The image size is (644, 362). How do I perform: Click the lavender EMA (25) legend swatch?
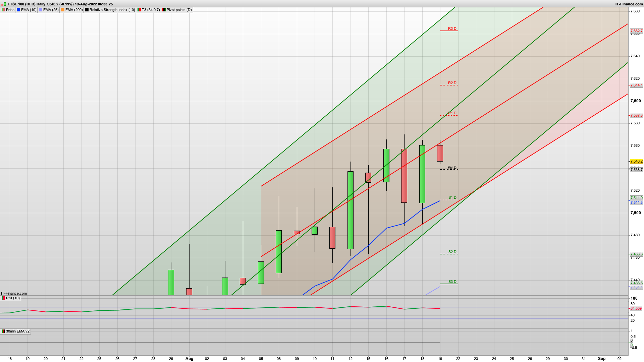41,10
